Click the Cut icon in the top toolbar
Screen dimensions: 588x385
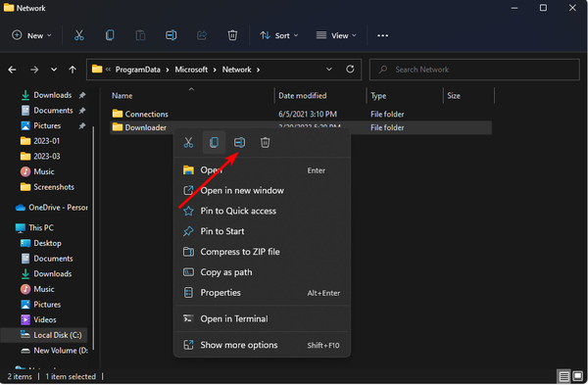(78, 35)
